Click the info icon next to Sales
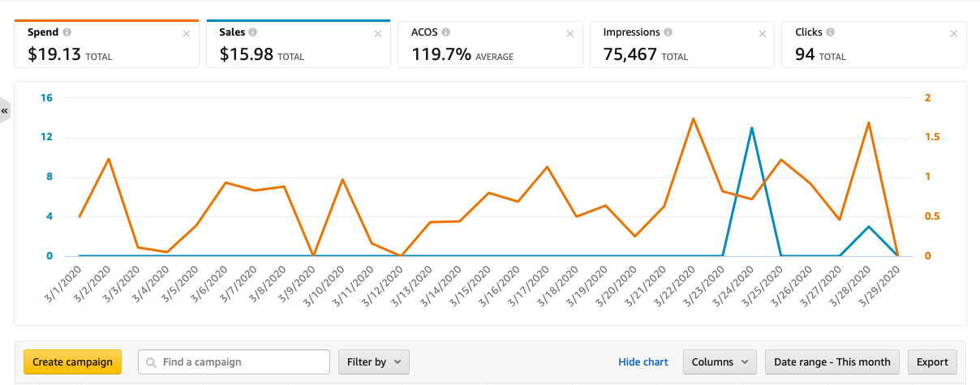Image resolution: width=980 pixels, height=385 pixels. coord(253,32)
